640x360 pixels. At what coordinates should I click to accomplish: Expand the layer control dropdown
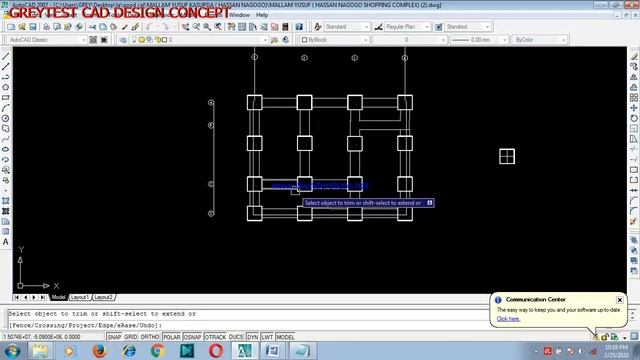pos(265,40)
